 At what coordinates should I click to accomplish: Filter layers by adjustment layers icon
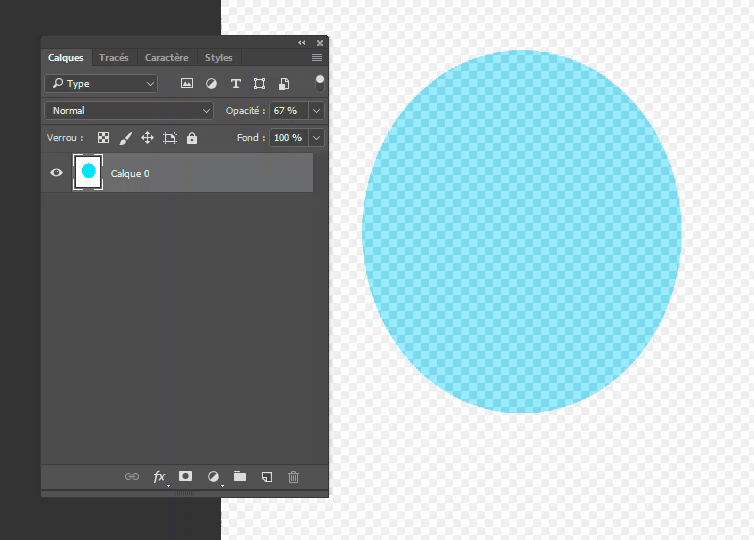tap(211, 84)
